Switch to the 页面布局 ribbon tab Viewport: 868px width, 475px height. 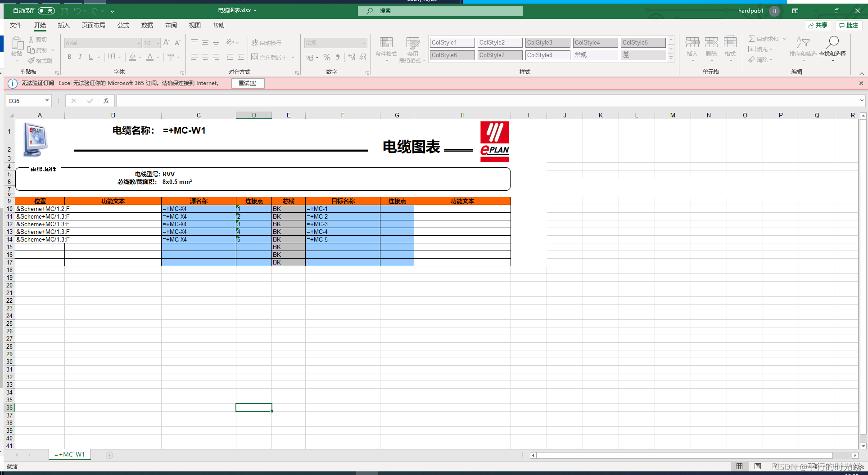point(93,25)
